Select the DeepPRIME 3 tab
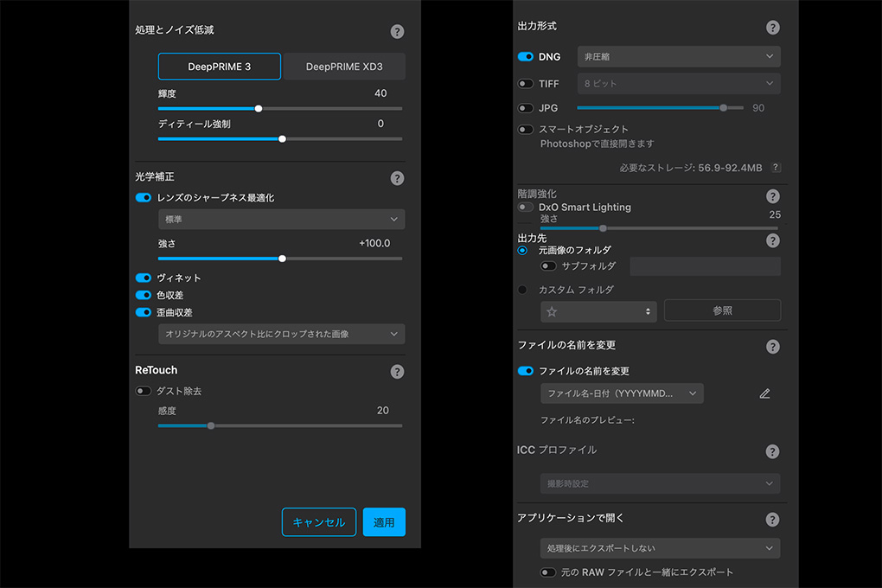 (220, 67)
